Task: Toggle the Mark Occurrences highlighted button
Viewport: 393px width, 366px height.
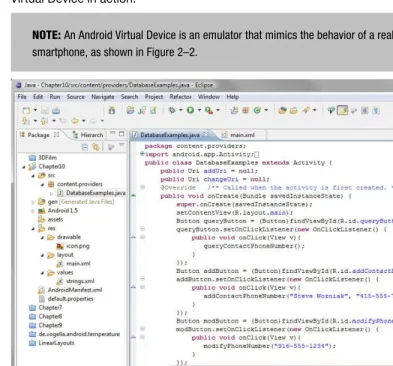Action: pyautogui.click(x=342, y=110)
